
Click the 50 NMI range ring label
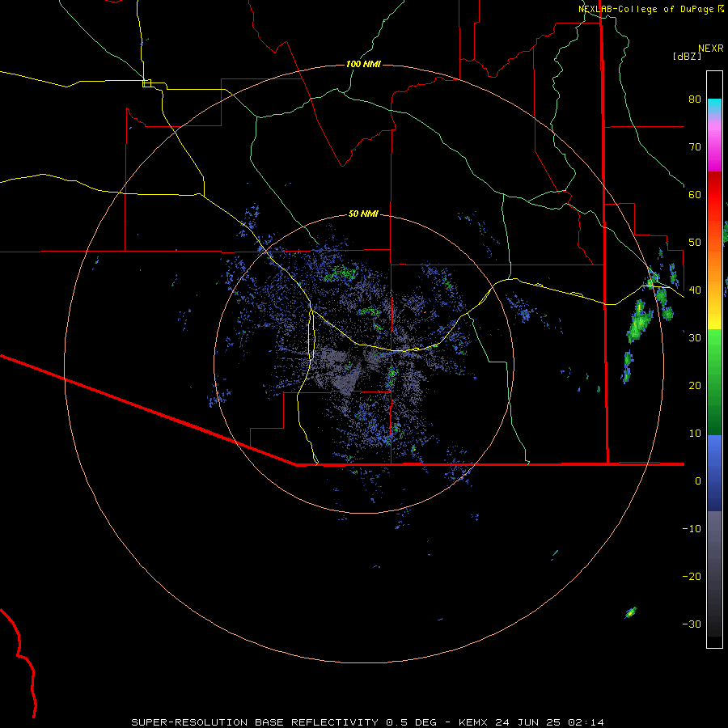[x=363, y=214]
